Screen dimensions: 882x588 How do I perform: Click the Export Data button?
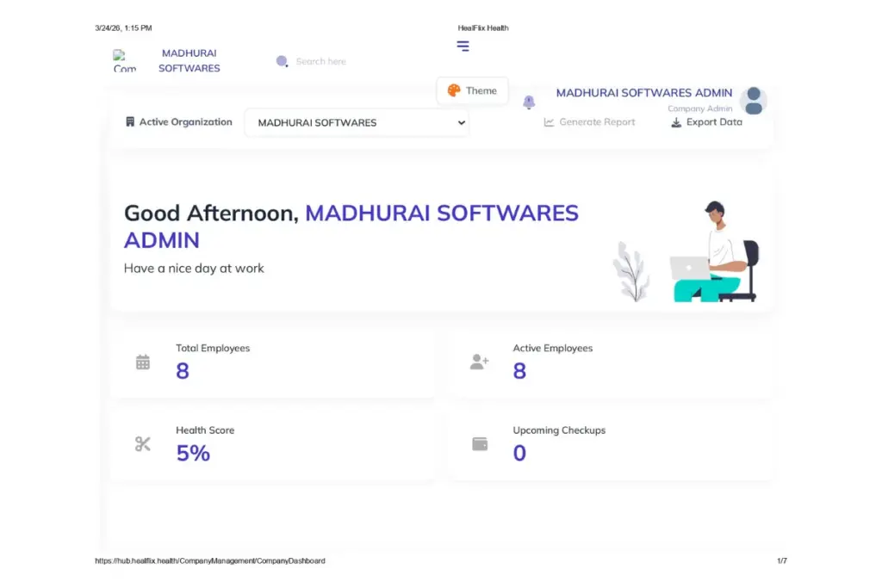pos(706,122)
